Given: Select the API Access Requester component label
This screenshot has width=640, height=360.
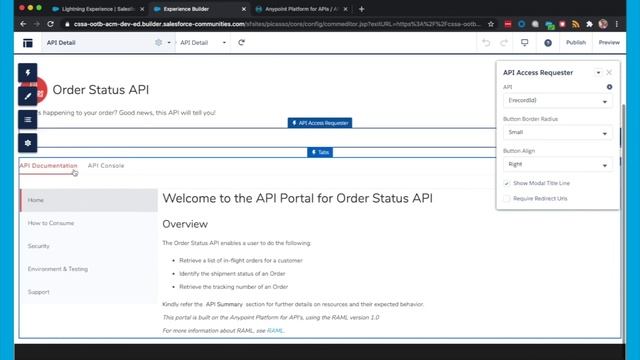Looking at the screenshot, I should tap(320, 123).
